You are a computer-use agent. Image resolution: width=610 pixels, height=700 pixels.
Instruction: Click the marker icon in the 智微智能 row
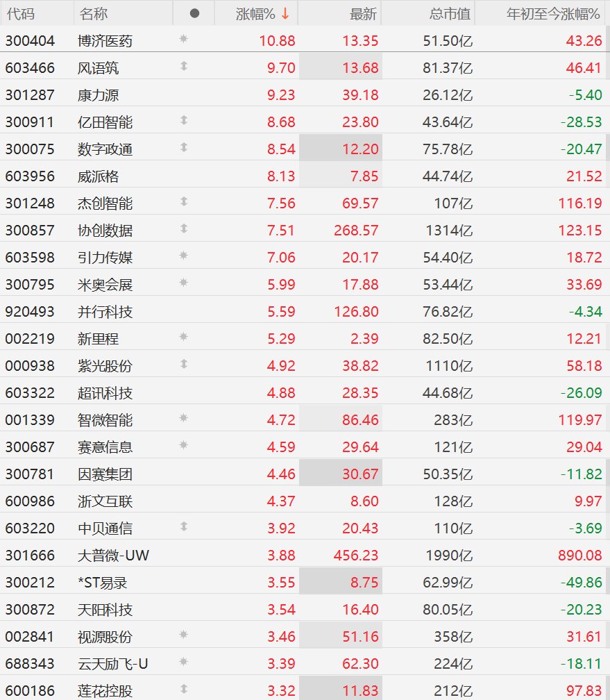coord(183,418)
